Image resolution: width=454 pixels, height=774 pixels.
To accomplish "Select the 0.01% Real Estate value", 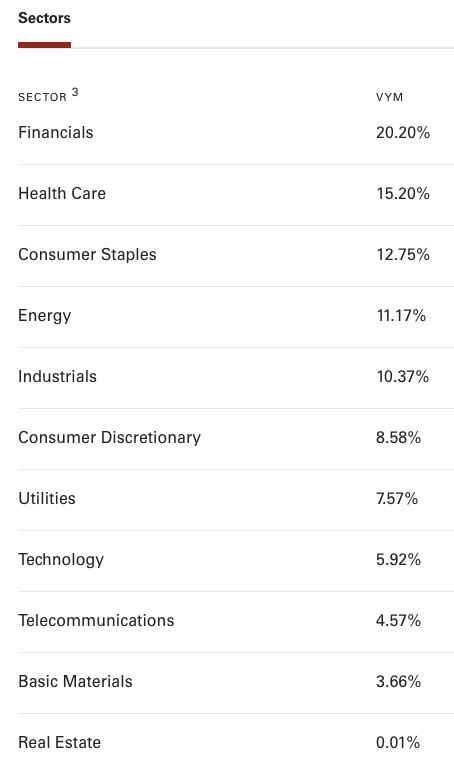I will [398, 743].
